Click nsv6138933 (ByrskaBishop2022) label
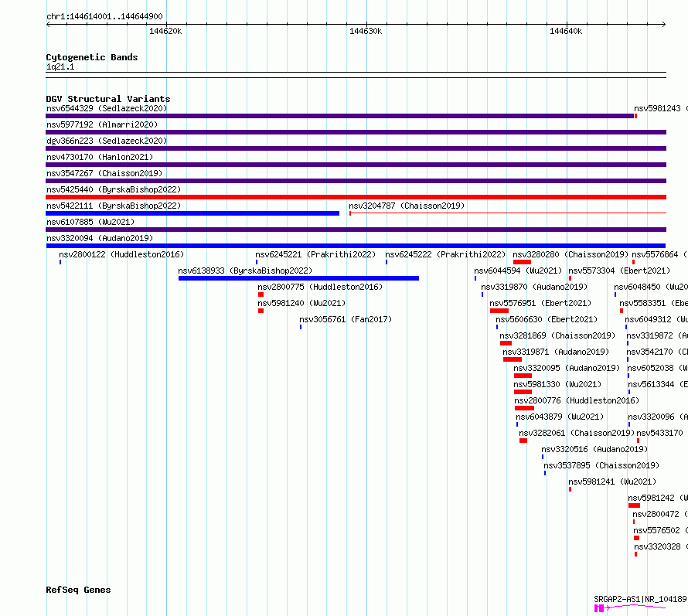 245,271
